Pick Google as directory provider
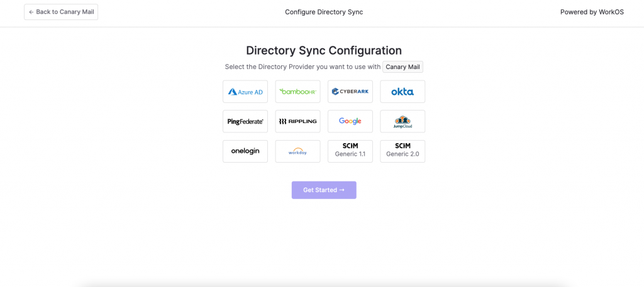 (x=350, y=121)
